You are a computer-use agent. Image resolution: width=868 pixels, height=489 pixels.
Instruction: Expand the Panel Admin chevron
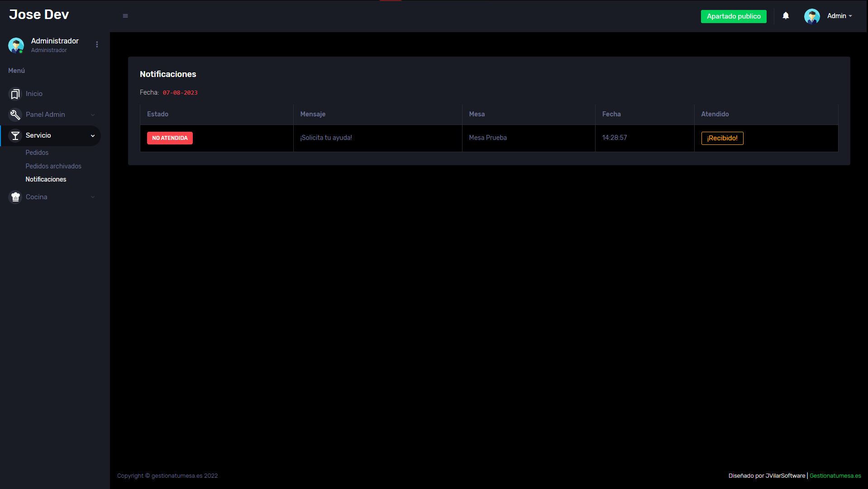(x=93, y=115)
